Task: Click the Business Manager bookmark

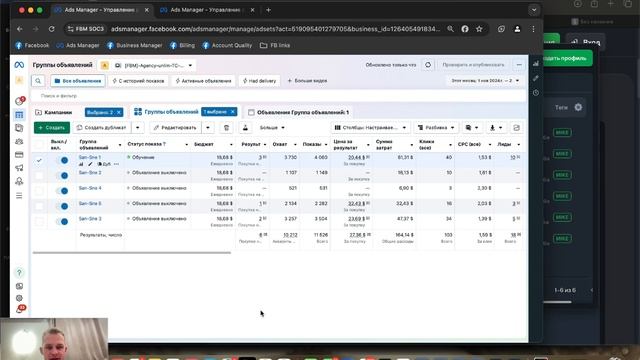Action: click(134, 45)
